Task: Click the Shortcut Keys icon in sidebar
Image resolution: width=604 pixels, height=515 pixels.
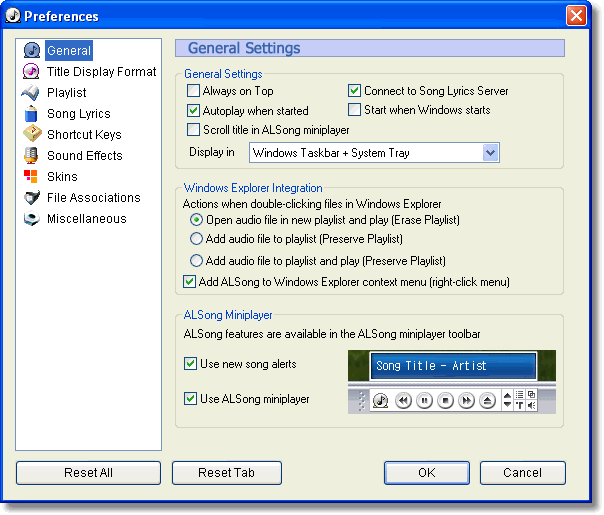Action: click(x=32, y=133)
